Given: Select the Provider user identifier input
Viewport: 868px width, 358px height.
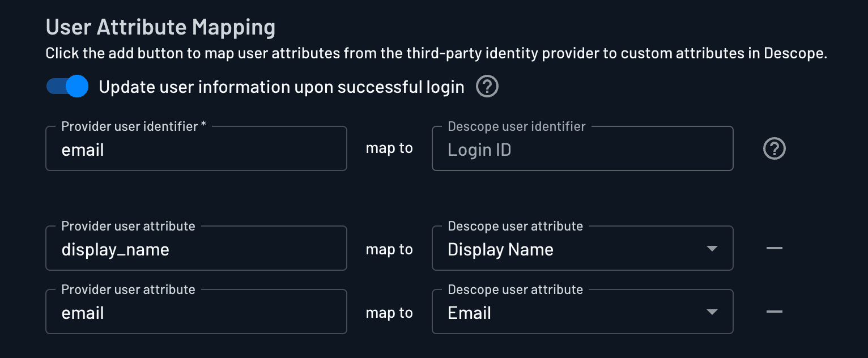Looking at the screenshot, I should click(196, 148).
